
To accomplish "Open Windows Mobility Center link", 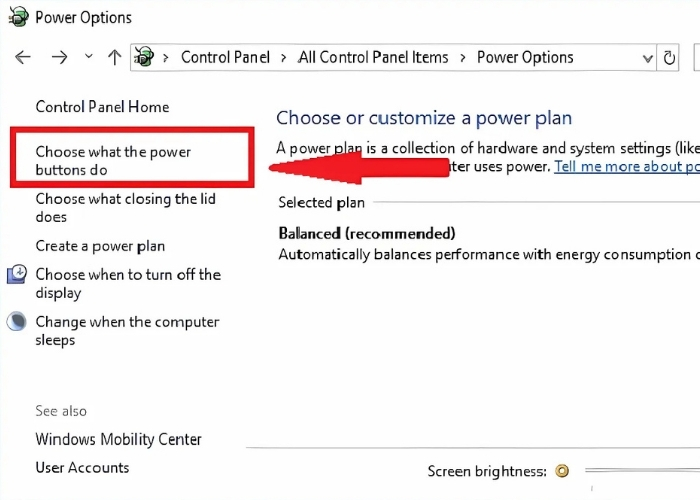I will [118, 439].
